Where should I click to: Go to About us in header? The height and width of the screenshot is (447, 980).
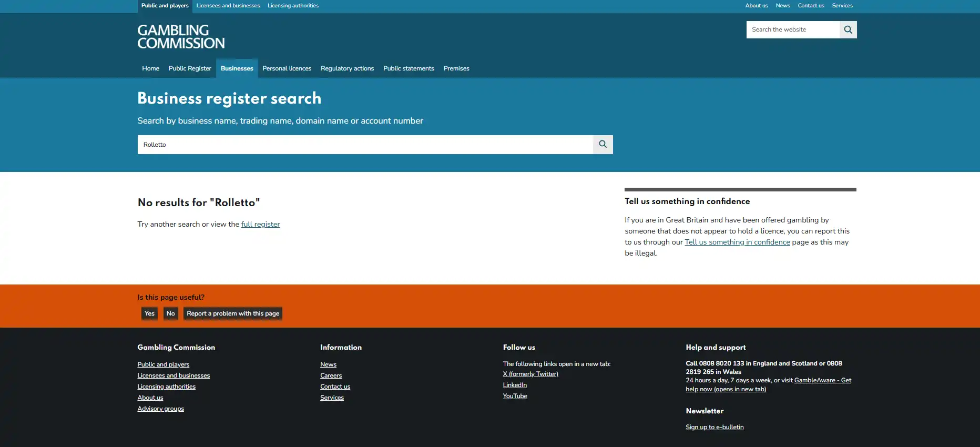(x=757, y=6)
